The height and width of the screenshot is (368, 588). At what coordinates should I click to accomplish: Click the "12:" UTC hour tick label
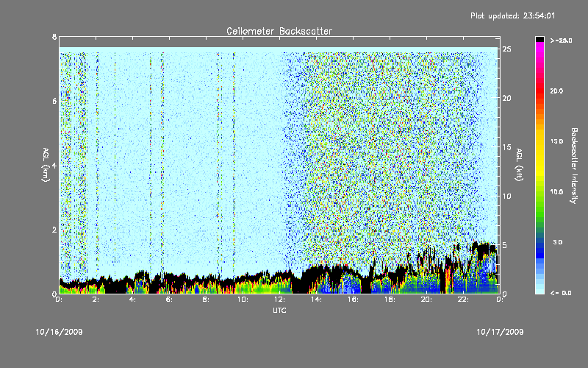279,300
